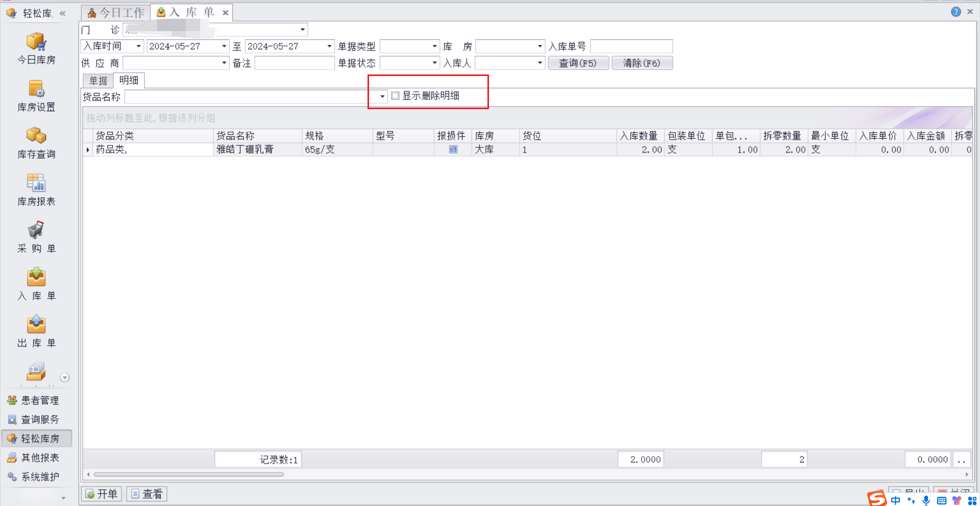Click the 65g/支 specification cell
Screen dimensions: 980x506
tap(337, 149)
